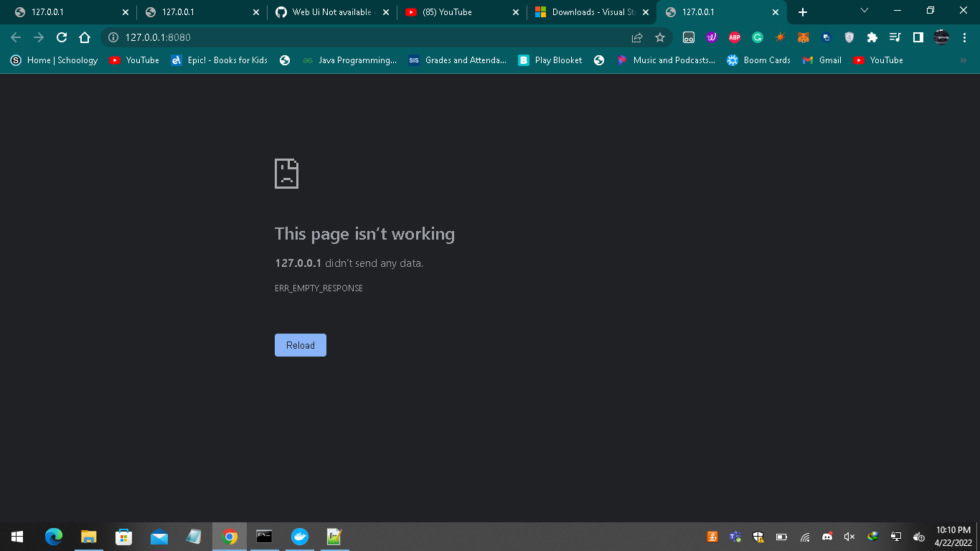Open the Chrome three-dot menu
The image size is (980, 551).
pyautogui.click(x=963, y=37)
